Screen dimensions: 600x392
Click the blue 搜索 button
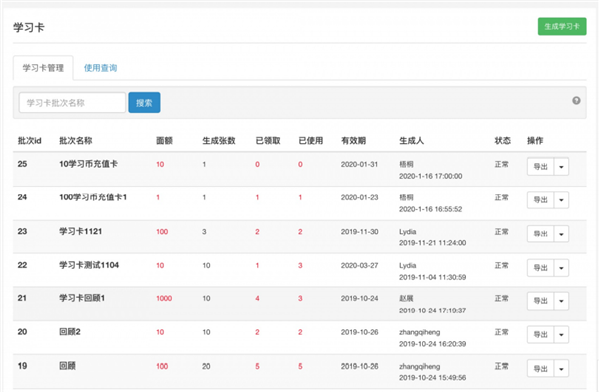(x=144, y=103)
